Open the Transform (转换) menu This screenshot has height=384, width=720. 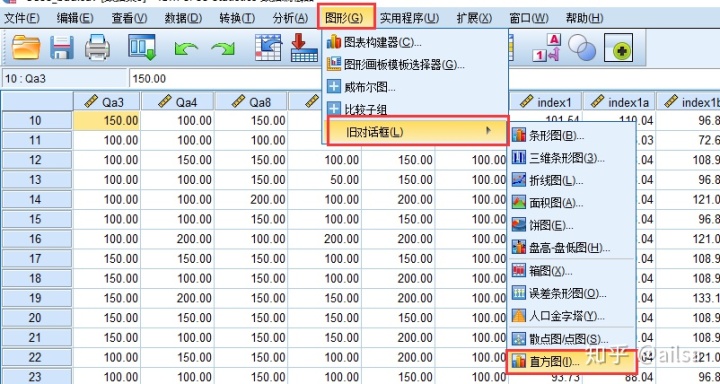(237, 18)
